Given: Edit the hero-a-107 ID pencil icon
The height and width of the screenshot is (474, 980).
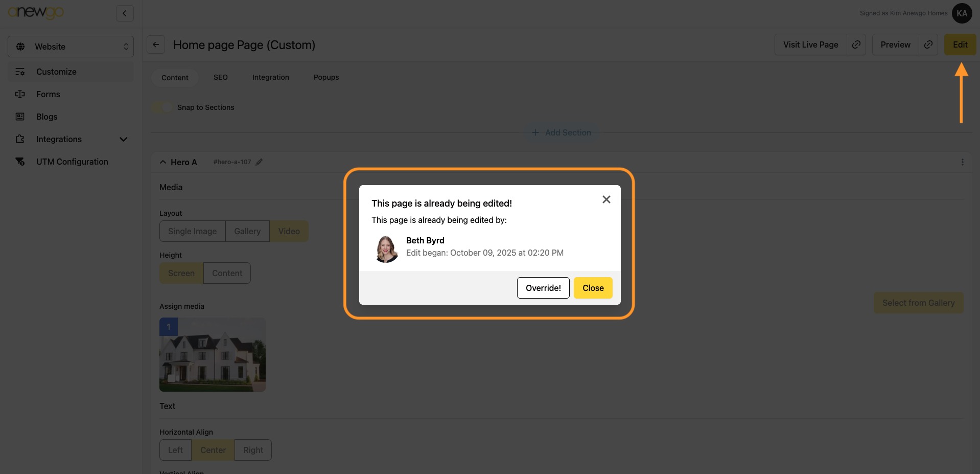Looking at the screenshot, I should coord(259,162).
